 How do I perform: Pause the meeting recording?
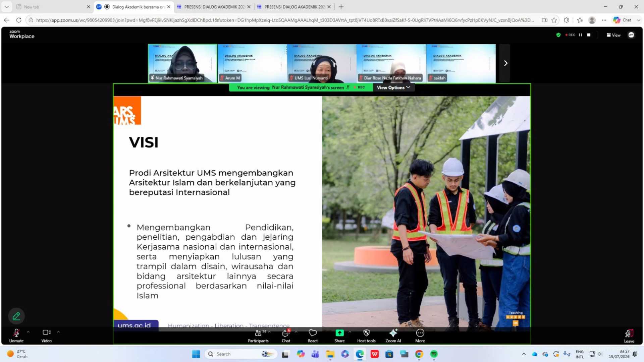[580, 35]
